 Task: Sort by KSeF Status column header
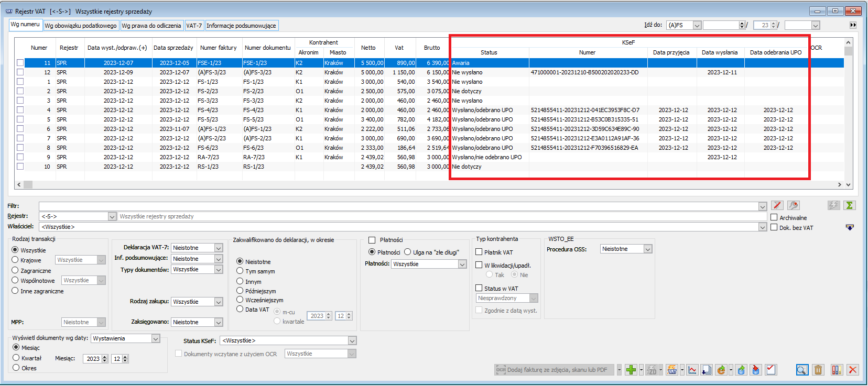tap(489, 52)
